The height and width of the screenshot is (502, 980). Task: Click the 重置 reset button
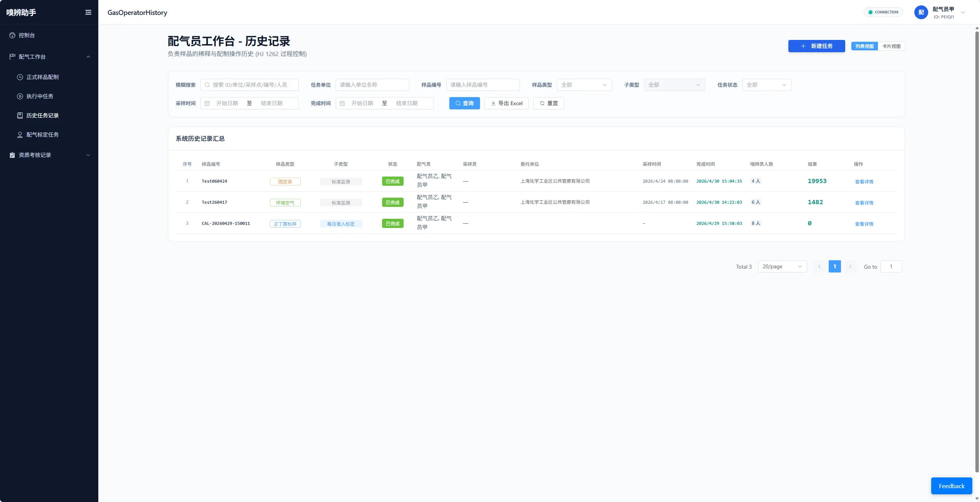(x=548, y=103)
